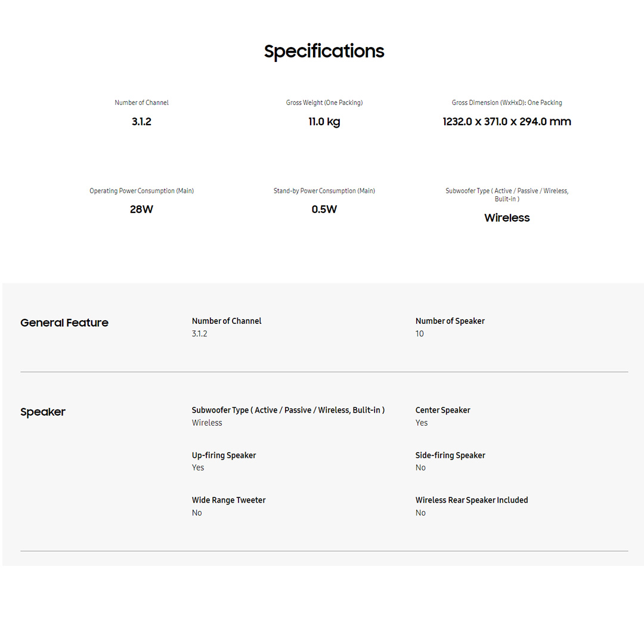Select the Operating Power Consumption (Main) label

(x=141, y=191)
